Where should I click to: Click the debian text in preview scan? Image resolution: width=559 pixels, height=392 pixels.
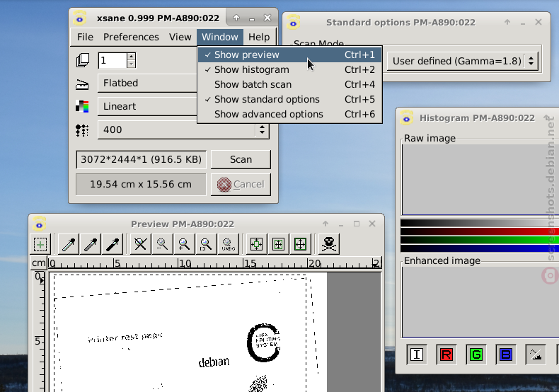point(214,362)
